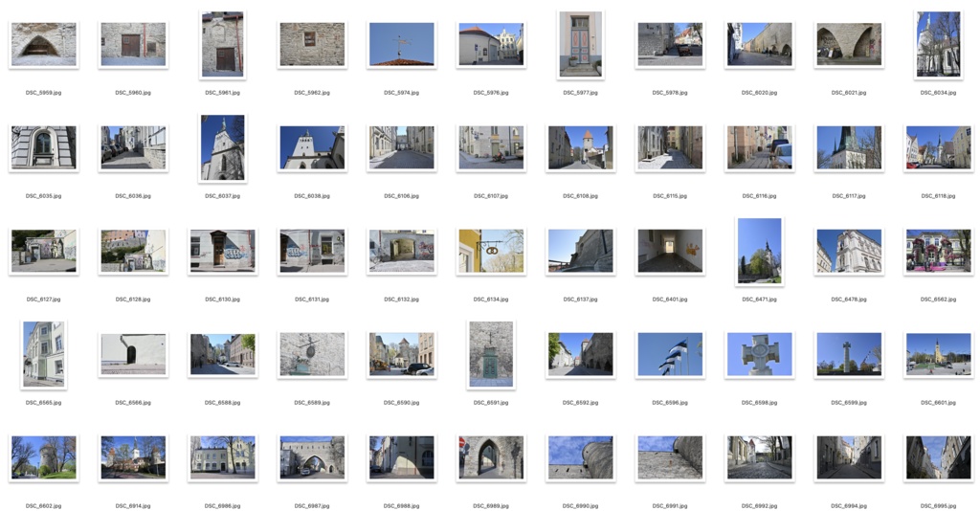Select the DSC_6401.jpg dark passage thumbnail
980x511 pixels.
670,251
